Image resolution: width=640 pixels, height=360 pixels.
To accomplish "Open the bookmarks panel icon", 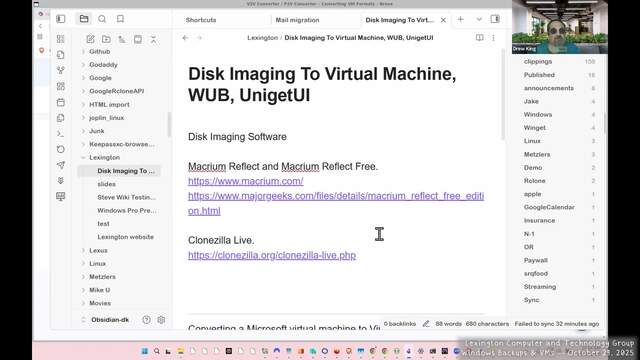I will tap(120, 19).
